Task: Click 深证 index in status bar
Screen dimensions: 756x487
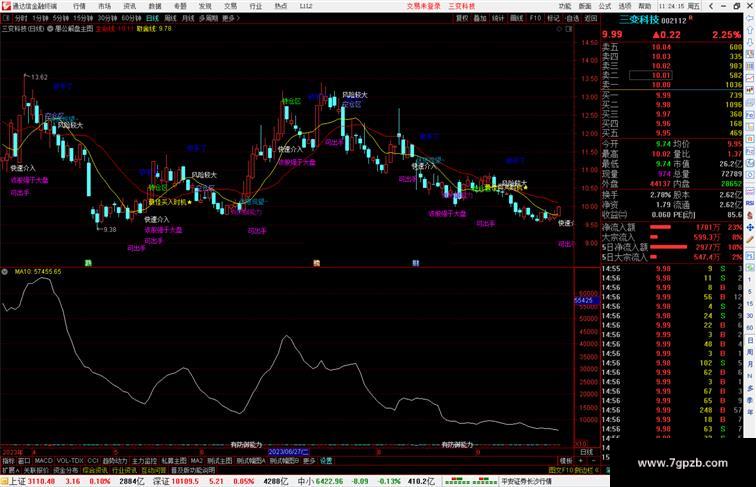Action: coord(162,481)
